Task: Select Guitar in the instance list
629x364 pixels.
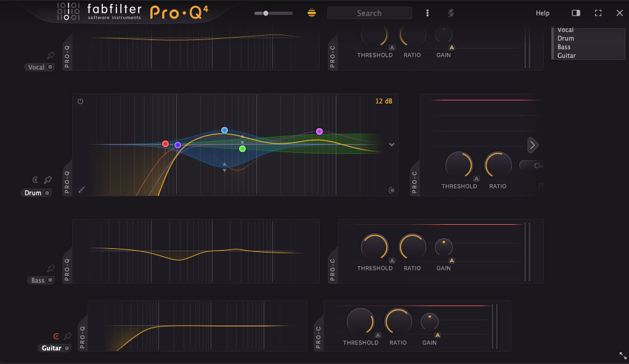Action: click(566, 55)
